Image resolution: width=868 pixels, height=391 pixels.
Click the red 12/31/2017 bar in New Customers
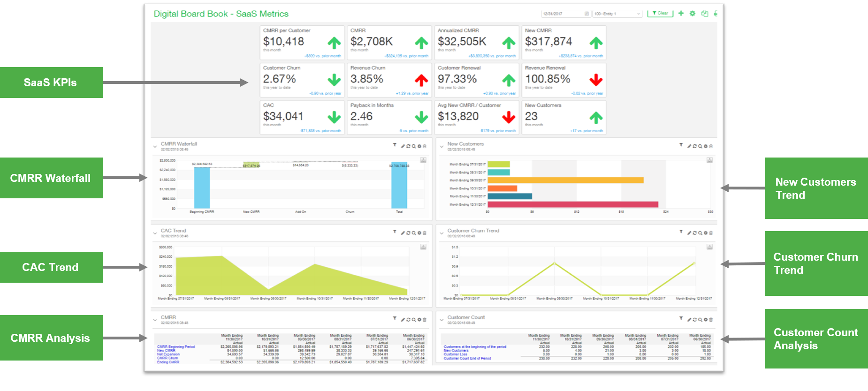coord(573,204)
